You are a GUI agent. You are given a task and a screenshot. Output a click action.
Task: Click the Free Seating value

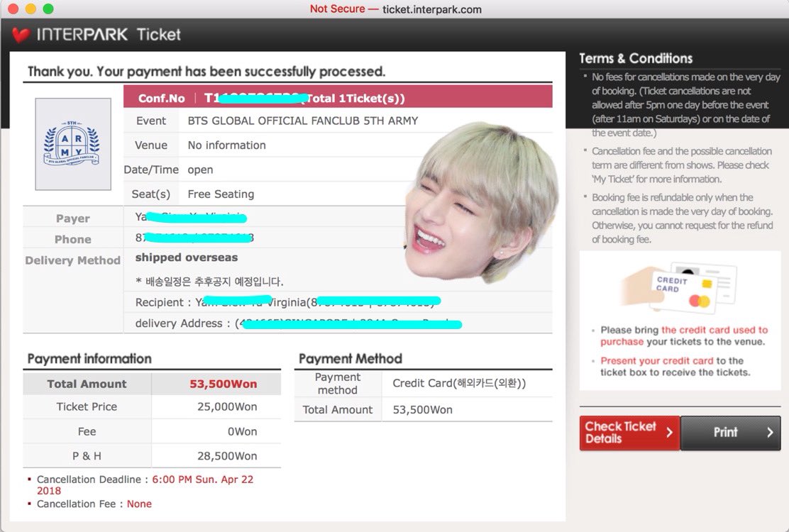click(x=221, y=194)
